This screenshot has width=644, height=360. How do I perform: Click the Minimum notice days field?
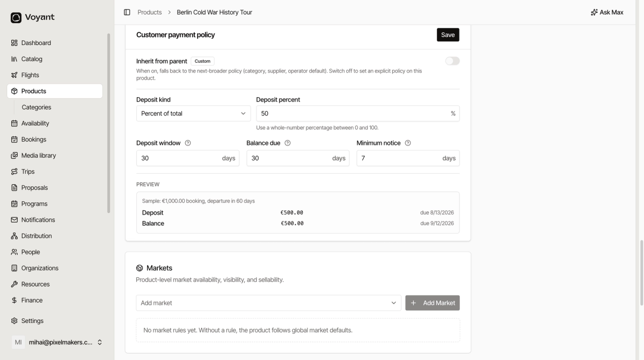tap(408, 158)
